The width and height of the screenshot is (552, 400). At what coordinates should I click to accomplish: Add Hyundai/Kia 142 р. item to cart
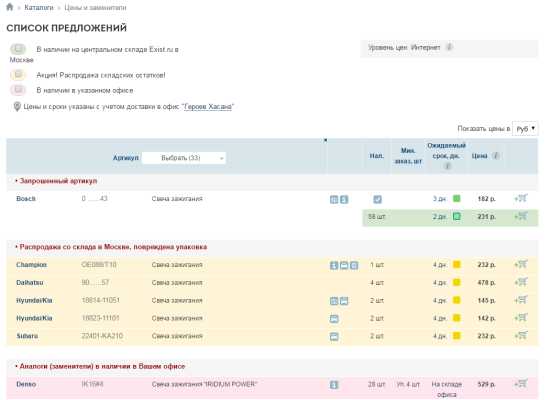coord(521,318)
